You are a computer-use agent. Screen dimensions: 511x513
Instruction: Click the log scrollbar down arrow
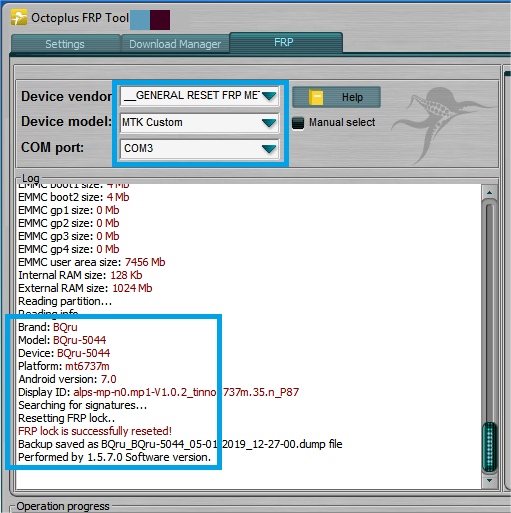[x=489, y=480]
